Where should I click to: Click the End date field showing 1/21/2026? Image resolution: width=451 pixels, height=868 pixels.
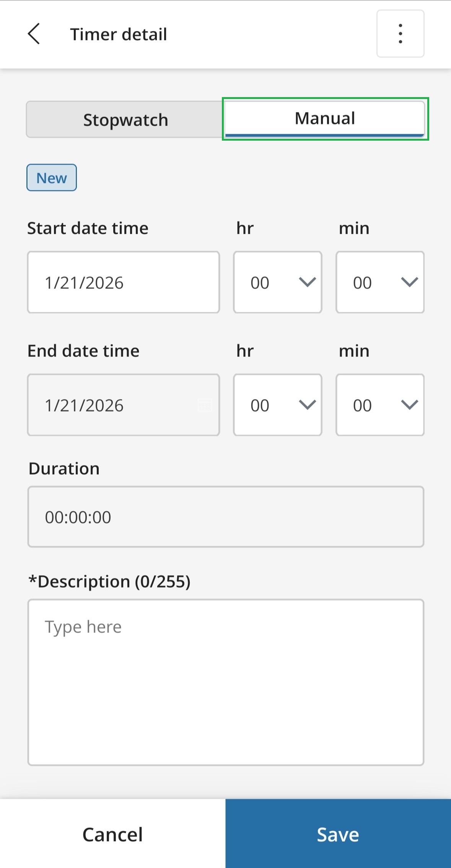pos(115,405)
